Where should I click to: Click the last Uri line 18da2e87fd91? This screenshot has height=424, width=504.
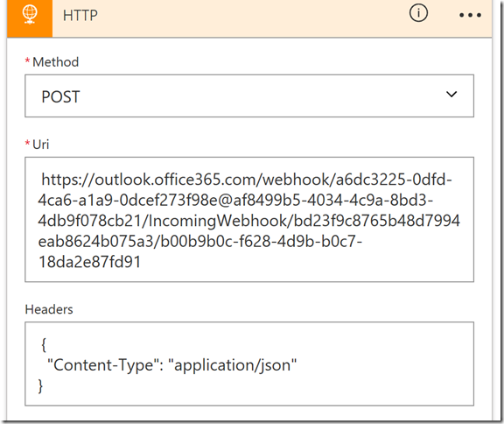pyautogui.click(x=89, y=262)
